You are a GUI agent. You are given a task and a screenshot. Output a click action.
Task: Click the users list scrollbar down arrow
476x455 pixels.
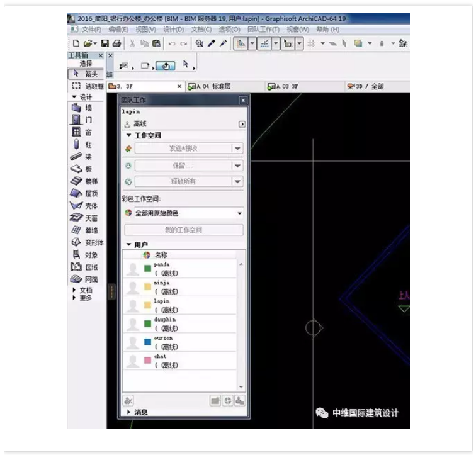click(241, 387)
